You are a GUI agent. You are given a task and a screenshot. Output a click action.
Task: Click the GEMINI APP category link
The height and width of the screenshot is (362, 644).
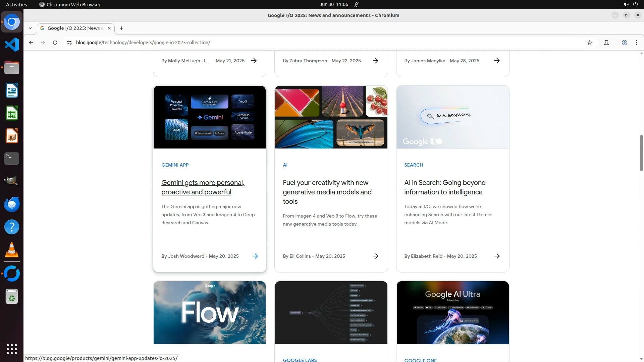tap(175, 165)
